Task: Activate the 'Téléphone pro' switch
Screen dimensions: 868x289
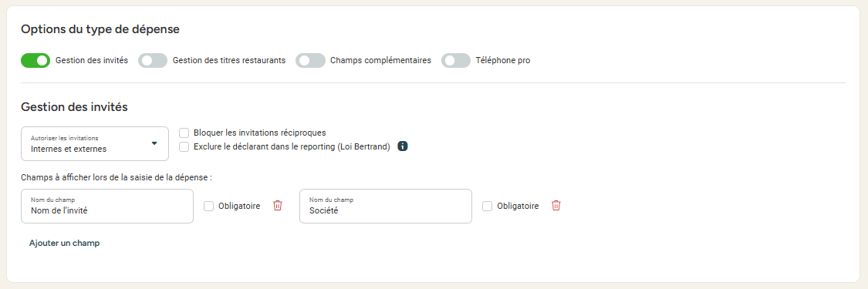Action: tap(455, 61)
